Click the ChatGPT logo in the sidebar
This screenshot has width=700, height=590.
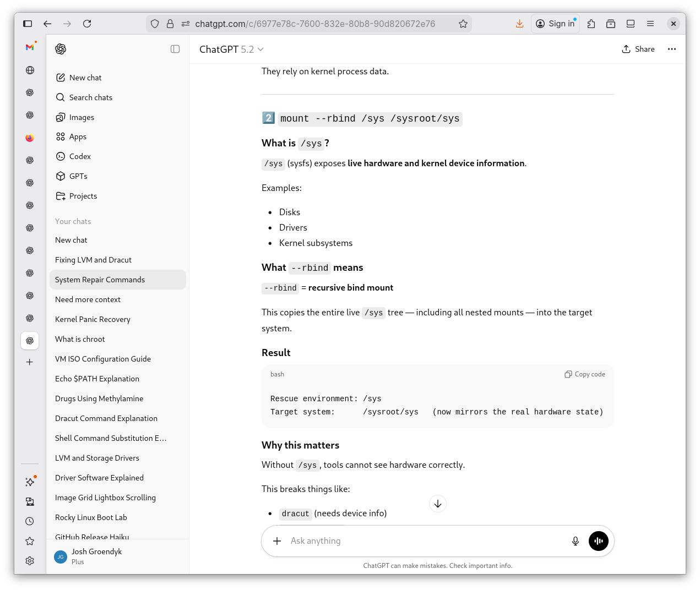click(x=61, y=49)
